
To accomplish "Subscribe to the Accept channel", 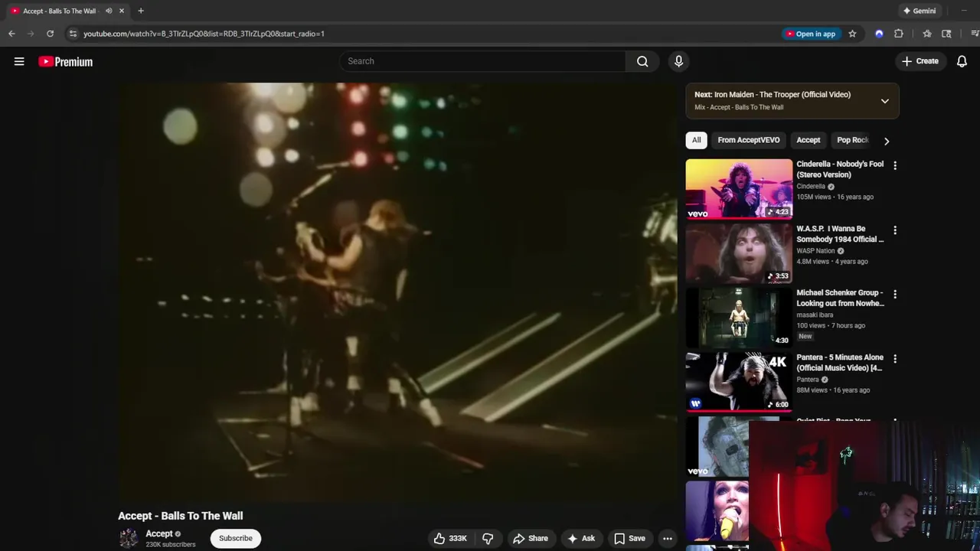I will [x=236, y=538].
